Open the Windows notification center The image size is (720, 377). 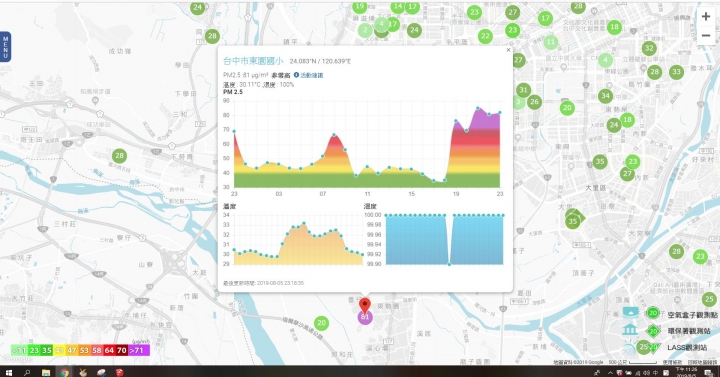click(x=709, y=373)
